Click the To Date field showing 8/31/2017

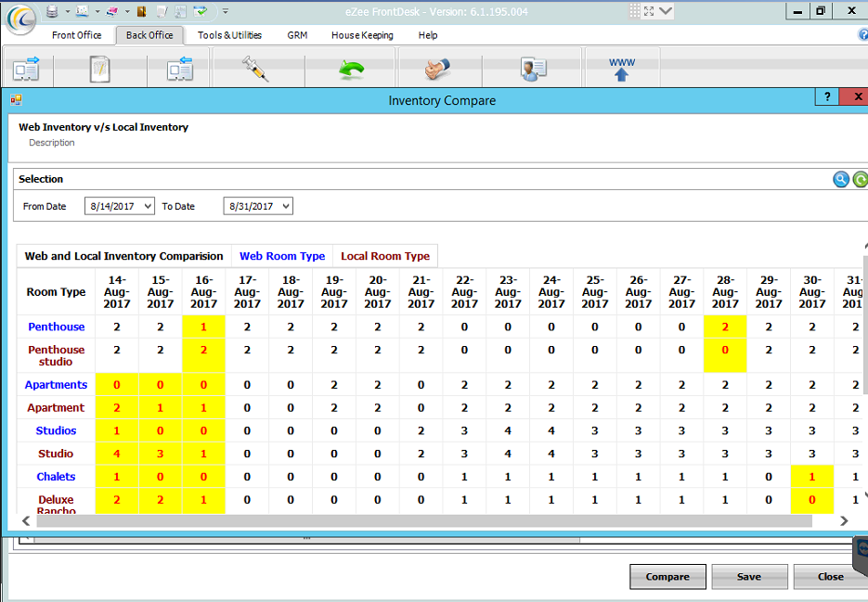[x=258, y=206]
